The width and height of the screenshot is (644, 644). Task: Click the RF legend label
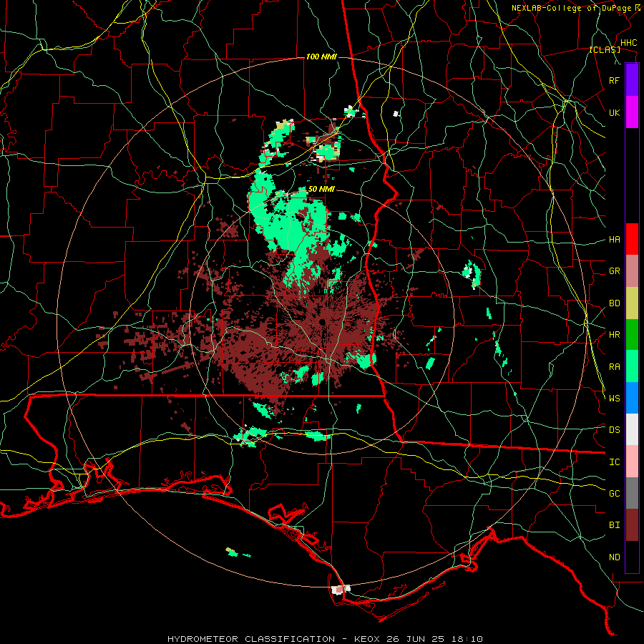pyautogui.click(x=615, y=80)
